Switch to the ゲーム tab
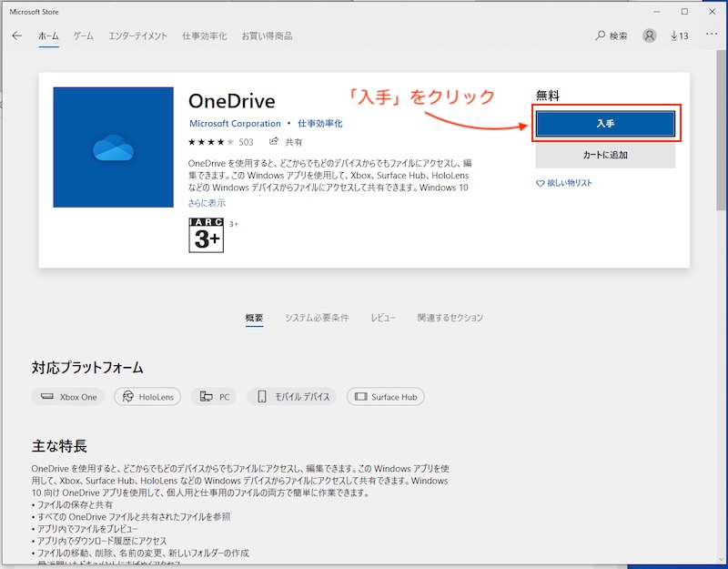728x569 pixels. (x=83, y=36)
